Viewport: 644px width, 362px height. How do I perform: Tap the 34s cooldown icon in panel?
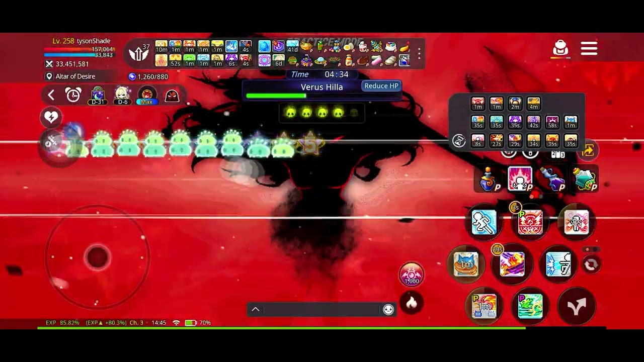(x=533, y=141)
